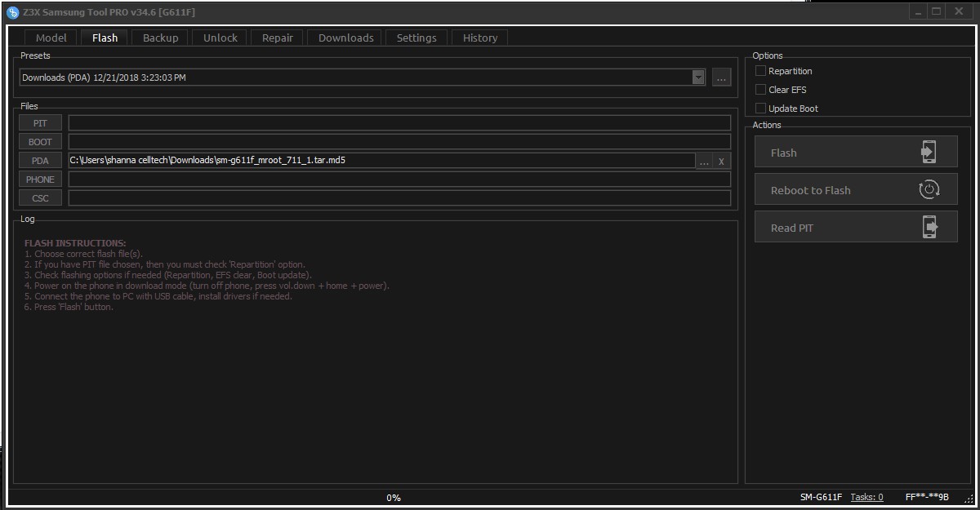Click the 0% progress bar
The image size is (980, 510).
point(394,497)
